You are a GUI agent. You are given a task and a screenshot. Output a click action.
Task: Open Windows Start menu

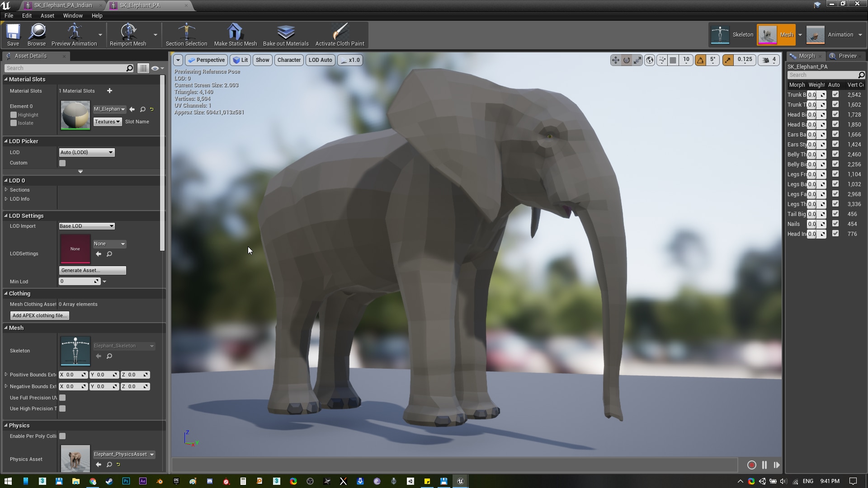click(x=8, y=481)
